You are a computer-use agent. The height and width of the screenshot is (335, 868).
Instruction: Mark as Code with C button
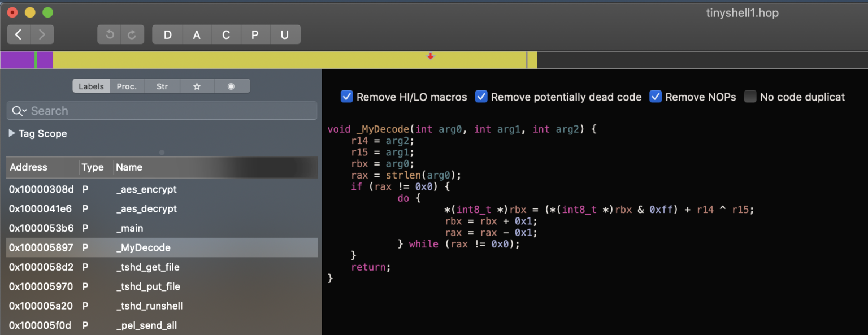point(226,35)
